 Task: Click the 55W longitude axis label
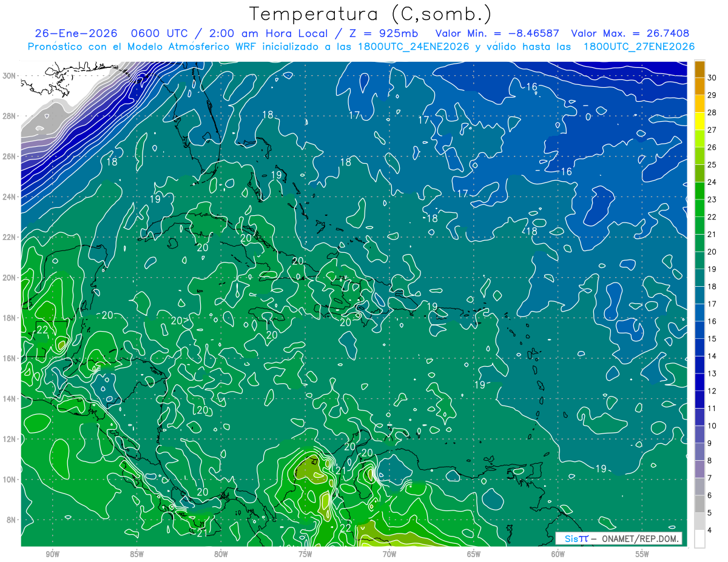tap(642, 554)
